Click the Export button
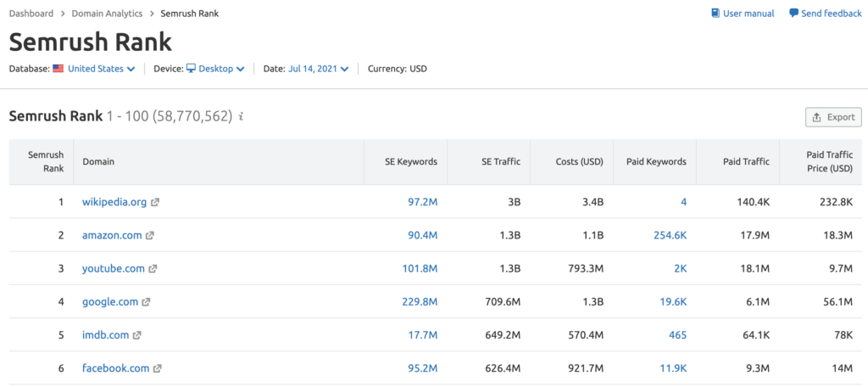 coord(834,117)
